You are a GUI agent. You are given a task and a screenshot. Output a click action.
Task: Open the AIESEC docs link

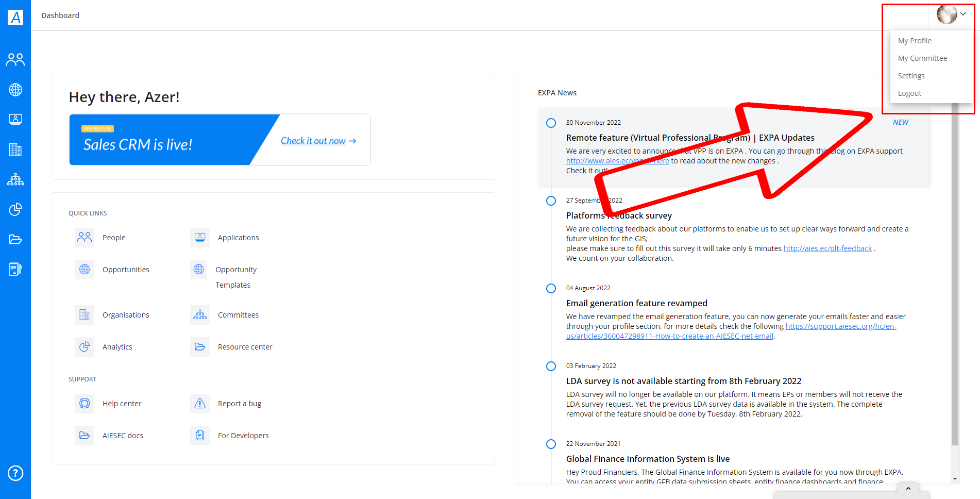tap(123, 436)
